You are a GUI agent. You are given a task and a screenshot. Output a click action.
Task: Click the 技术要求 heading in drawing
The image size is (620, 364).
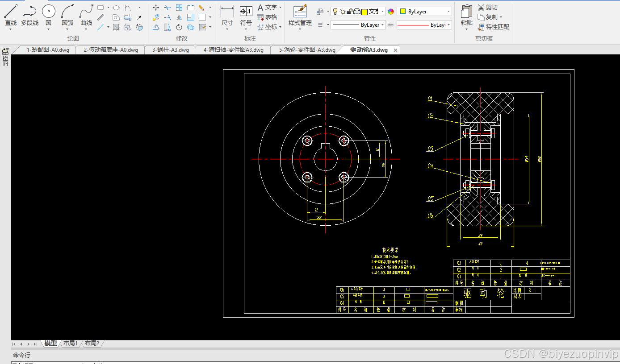(390, 250)
